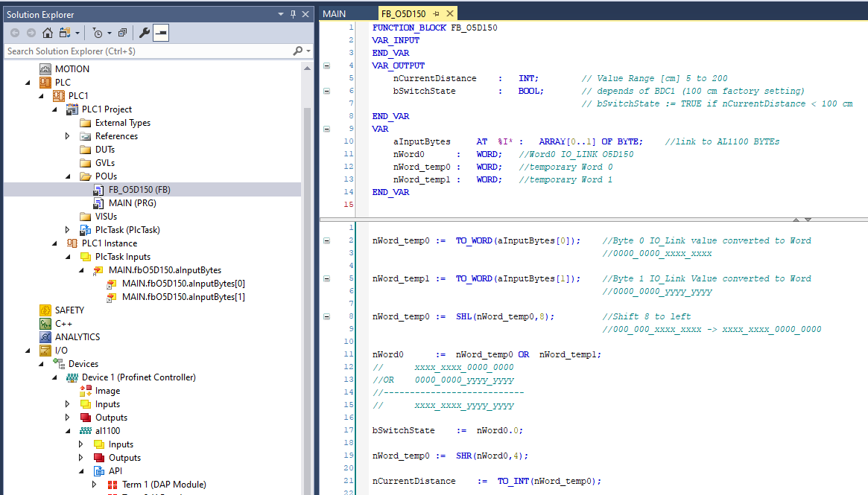
Task: Toggle auto-hide on Solution Explorer panel
Action: pyautogui.click(x=293, y=13)
